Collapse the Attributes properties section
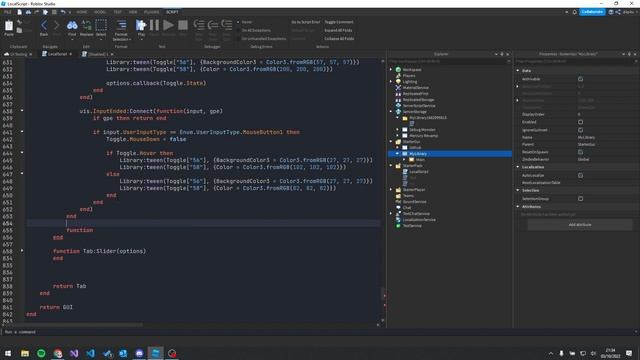This screenshot has height=360, width=640. click(518, 207)
